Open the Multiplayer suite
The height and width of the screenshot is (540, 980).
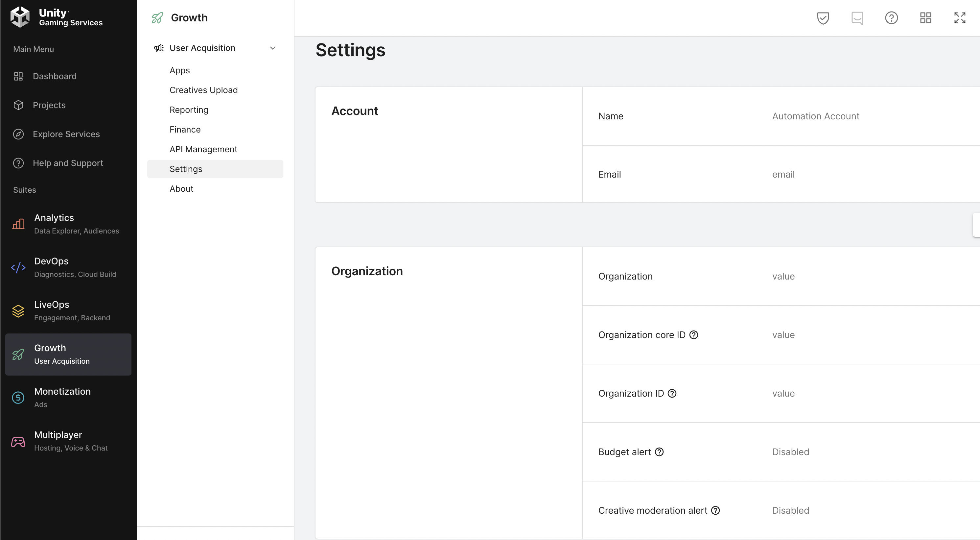coord(68,441)
